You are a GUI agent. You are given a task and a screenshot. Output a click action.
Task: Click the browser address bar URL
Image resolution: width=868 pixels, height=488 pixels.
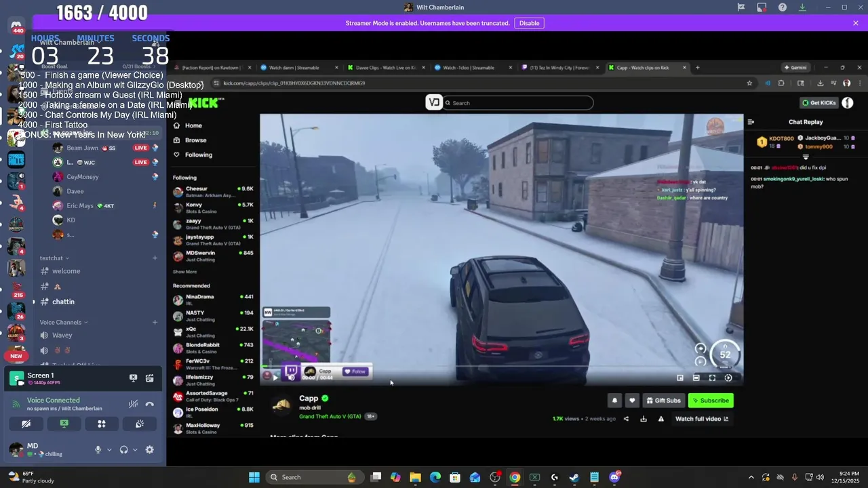point(294,83)
